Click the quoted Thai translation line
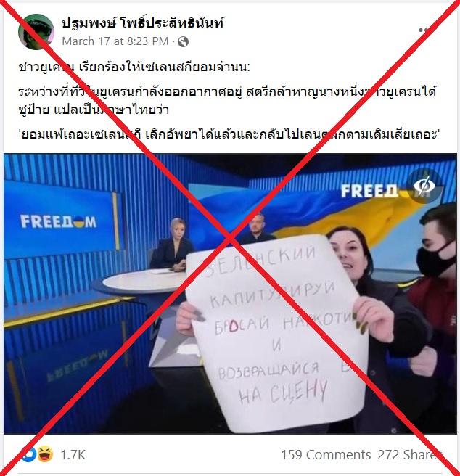 pyautogui.click(x=229, y=134)
